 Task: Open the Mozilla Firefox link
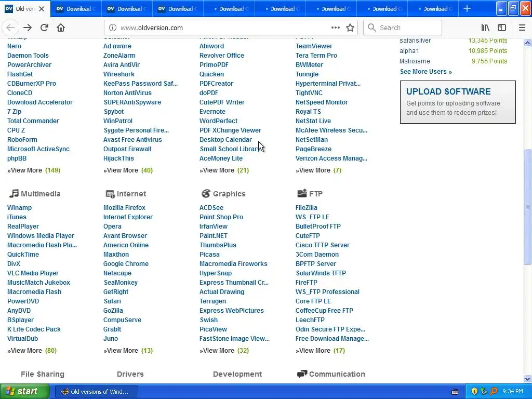[x=124, y=208]
